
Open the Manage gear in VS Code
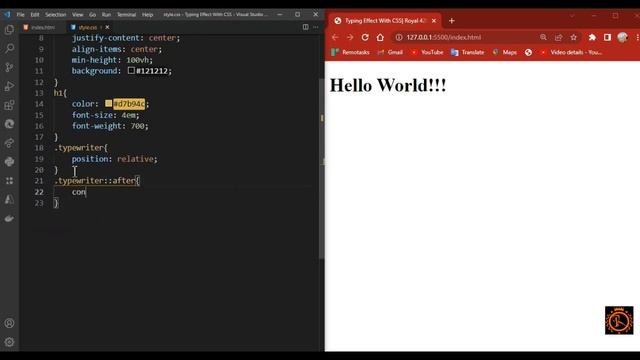point(9,342)
